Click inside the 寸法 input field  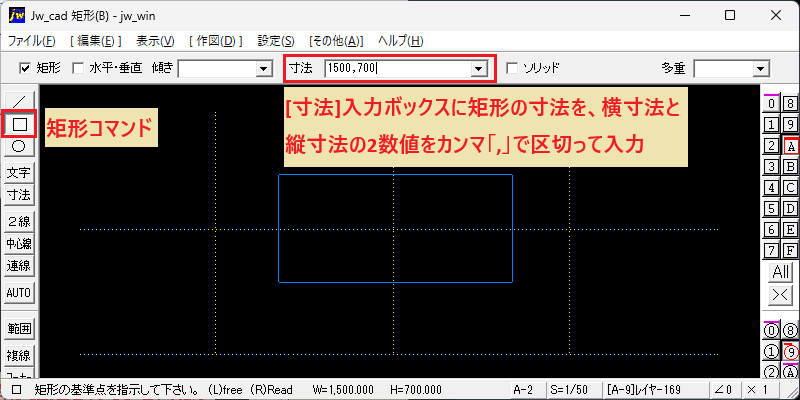[398, 68]
